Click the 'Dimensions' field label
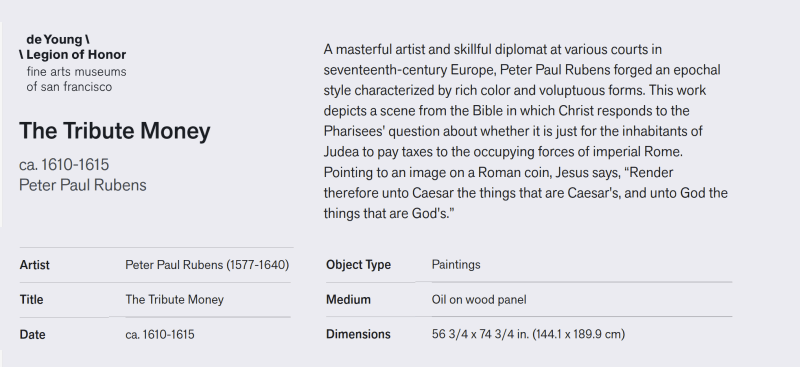Image resolution: width=800 pixels, height=367 pixels. click(x=358, y=334)
